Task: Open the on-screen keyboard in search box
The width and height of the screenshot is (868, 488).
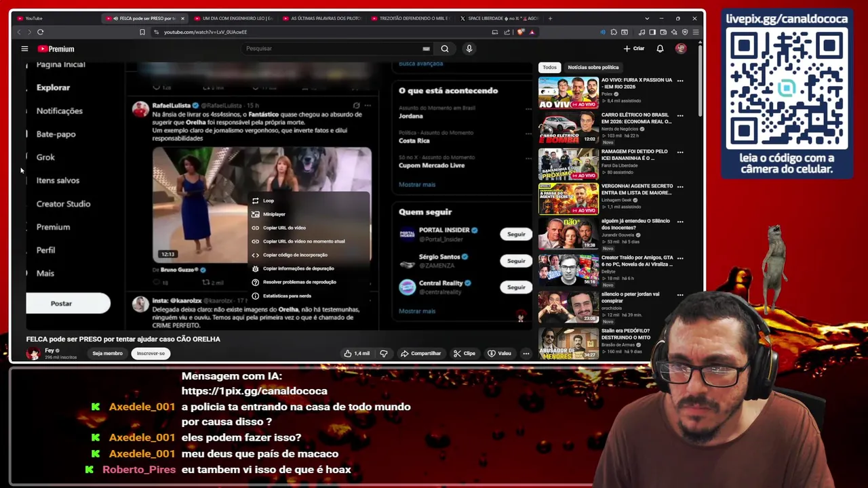Action: click(426, 49)
